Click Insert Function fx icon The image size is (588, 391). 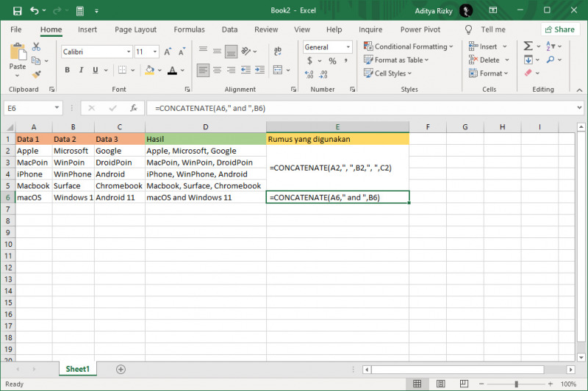(x=134, y=108)
